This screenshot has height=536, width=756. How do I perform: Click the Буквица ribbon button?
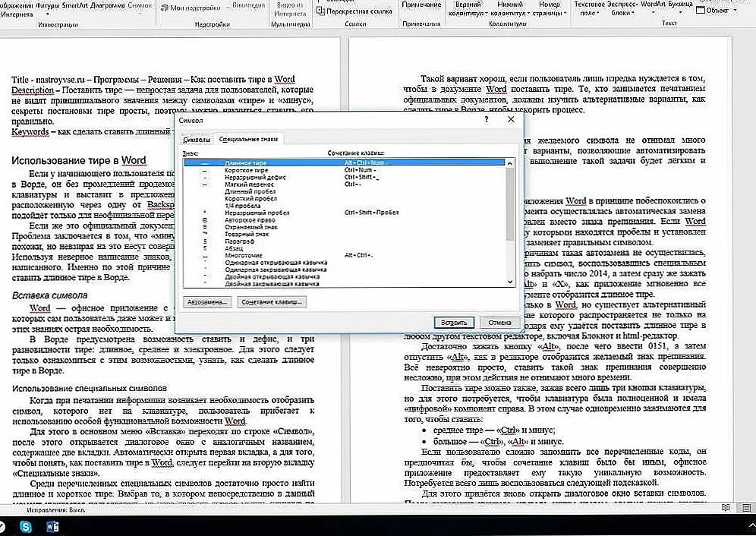pyautogui.click(x=680, y=5)
